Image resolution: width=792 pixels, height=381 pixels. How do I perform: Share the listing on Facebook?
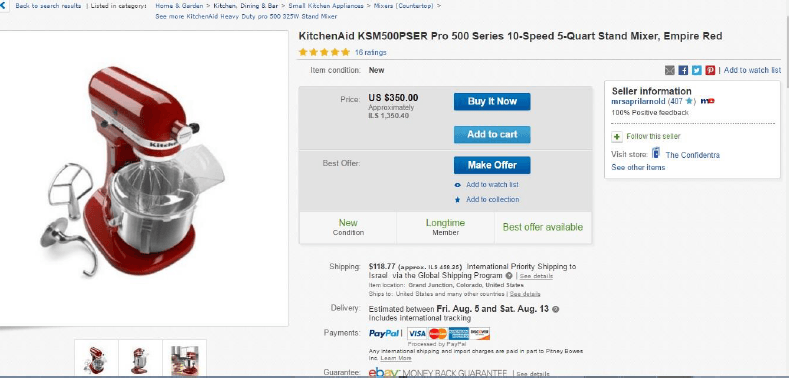683,71
